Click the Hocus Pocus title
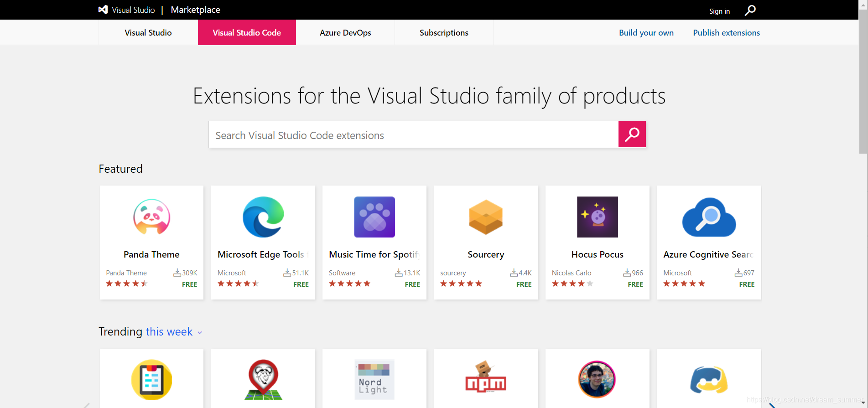Image resolution: width=868 pixels, height=408 pixels. pyautogui.click(x=598, y=254)
